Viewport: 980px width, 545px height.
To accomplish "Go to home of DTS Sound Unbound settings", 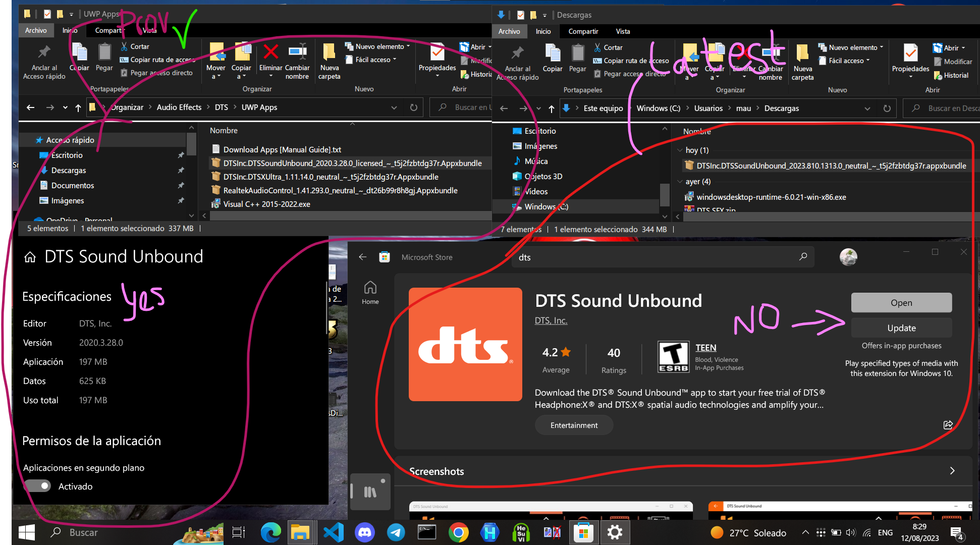I will 30,257.
